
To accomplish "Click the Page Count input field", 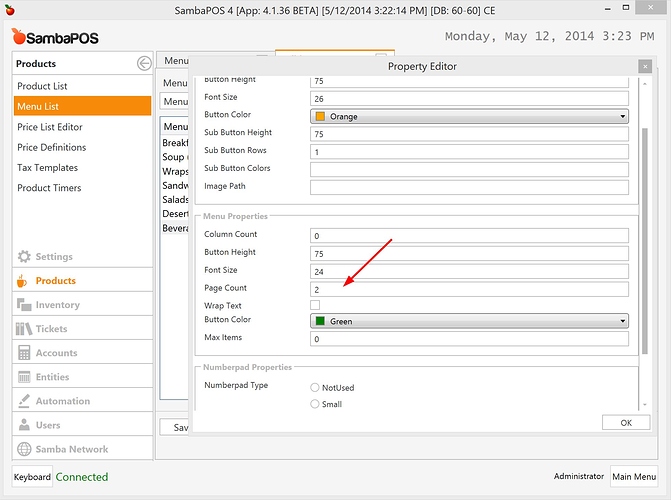I will tap(469, 289).
